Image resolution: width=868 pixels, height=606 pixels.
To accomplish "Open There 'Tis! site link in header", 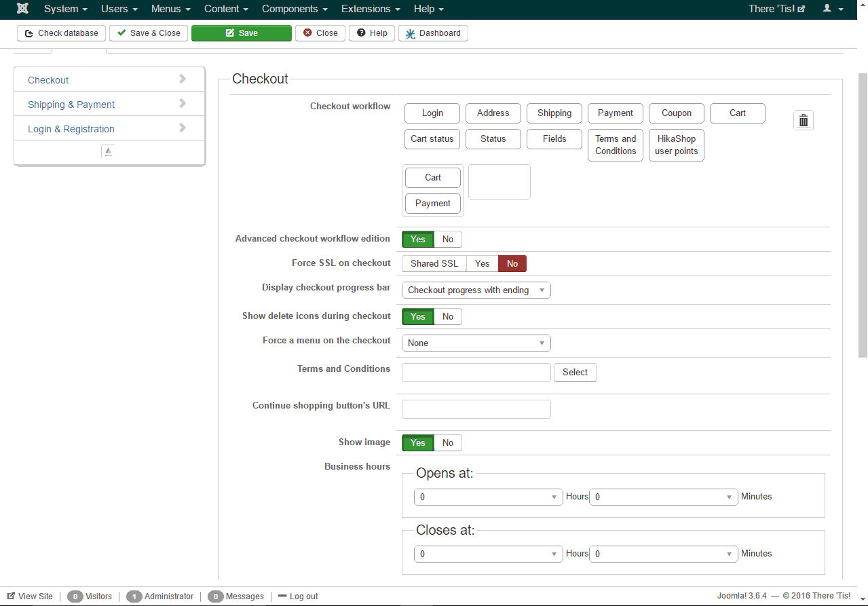I will pyautogui.click(x=777, y=9).
